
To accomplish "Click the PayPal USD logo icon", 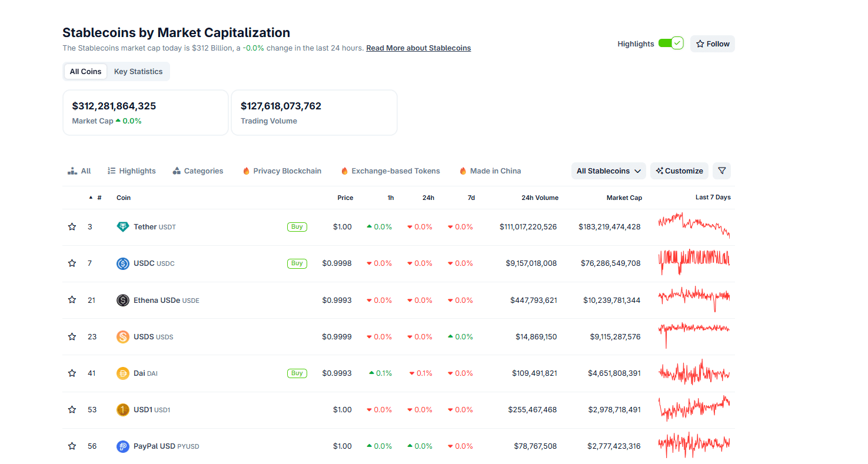I will 122,446.
